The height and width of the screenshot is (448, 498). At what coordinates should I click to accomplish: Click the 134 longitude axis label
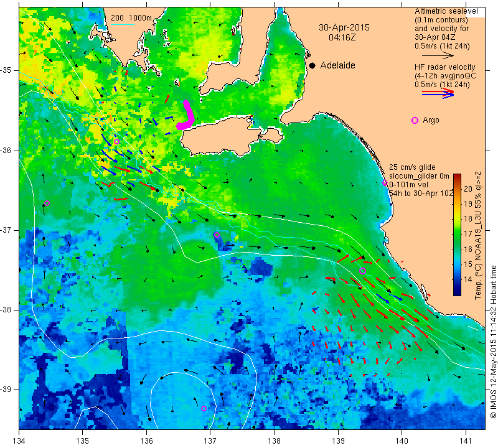point(19,441)
